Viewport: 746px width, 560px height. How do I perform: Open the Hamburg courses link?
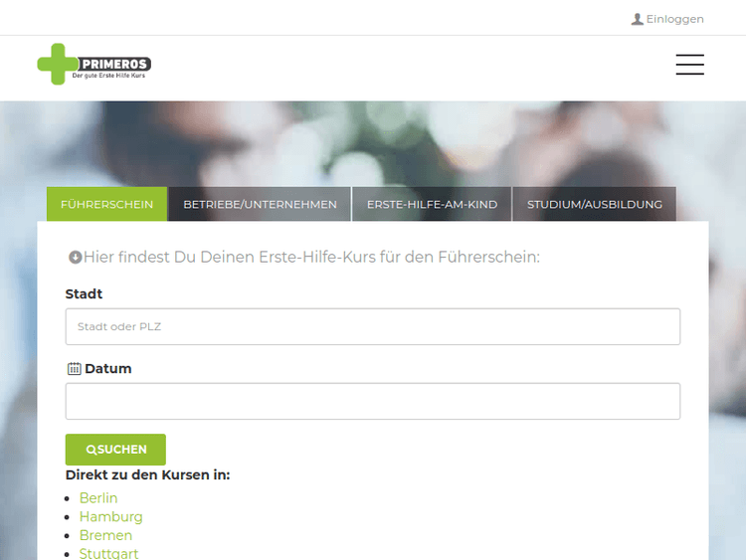110,516
